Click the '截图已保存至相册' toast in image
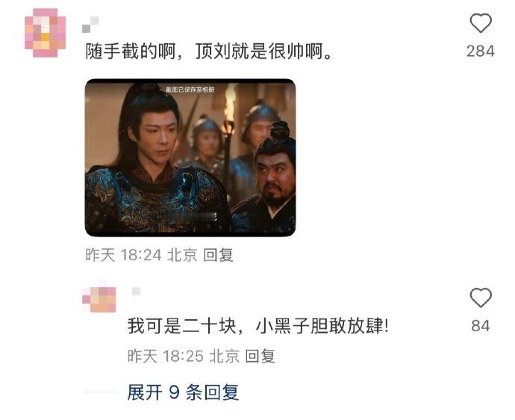This screenshot has width=515, height=420. 190,90
